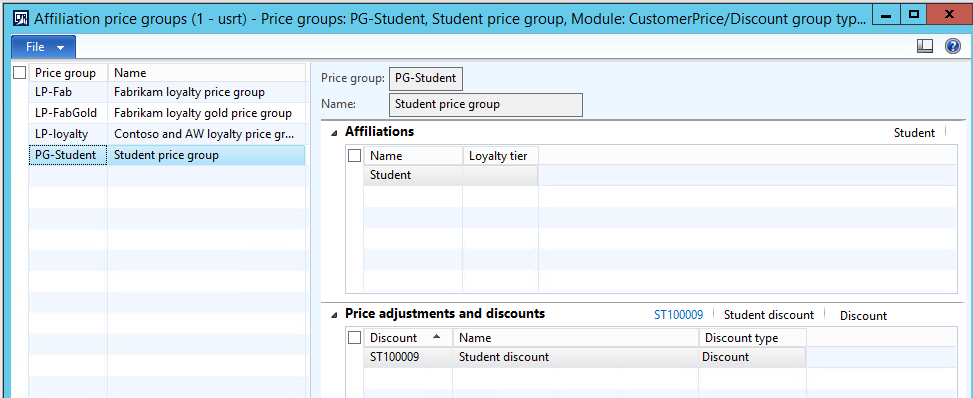This screenshot has width=973, height=398.
Task: Click the Price group field showing PG-Student
Action: (x=426, y=78)
